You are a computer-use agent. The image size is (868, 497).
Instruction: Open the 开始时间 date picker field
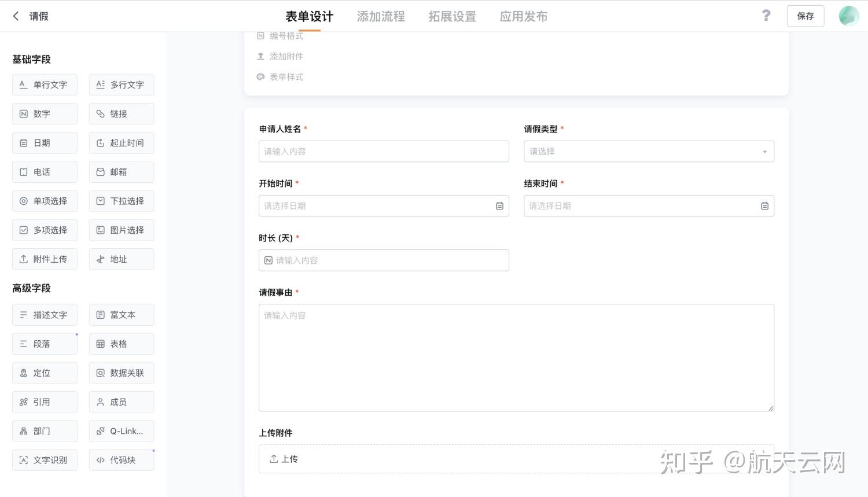[384, 206]
